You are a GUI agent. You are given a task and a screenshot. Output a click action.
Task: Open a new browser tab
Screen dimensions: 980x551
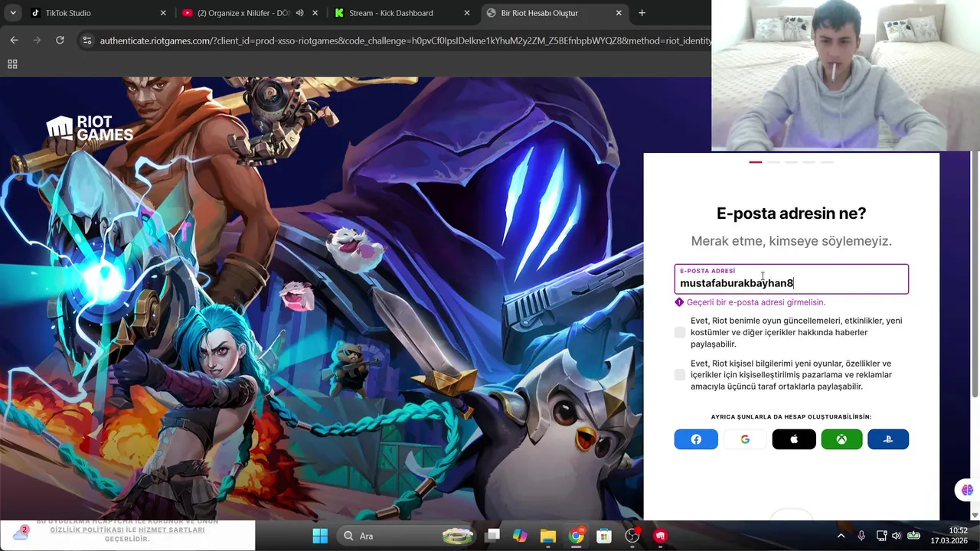point(642,13)
